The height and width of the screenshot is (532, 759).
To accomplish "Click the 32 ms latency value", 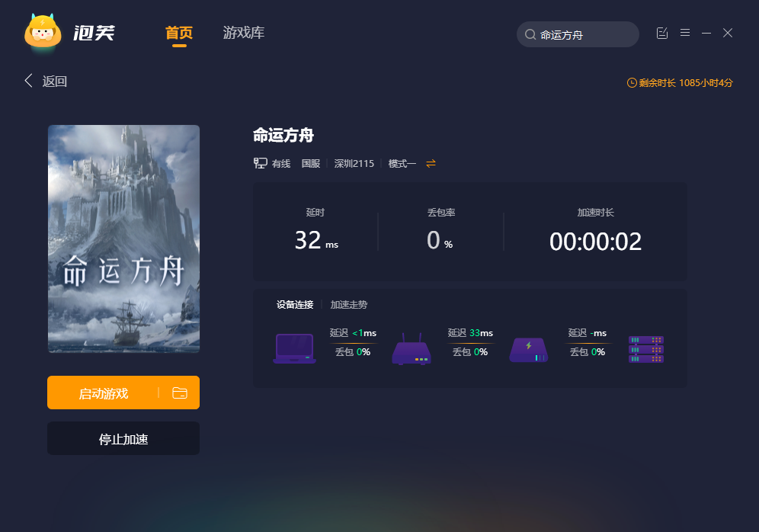I will click(316, 240).
